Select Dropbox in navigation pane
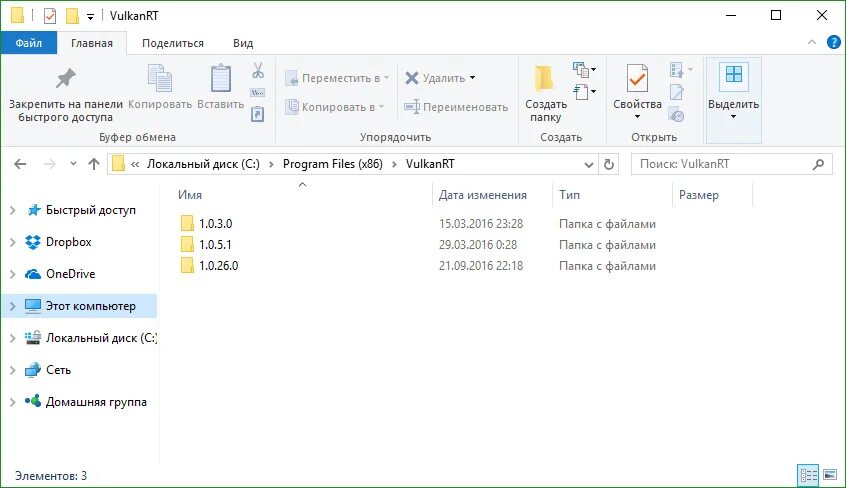Viewport: 846px width, 488px height. [x=58, y=242]
